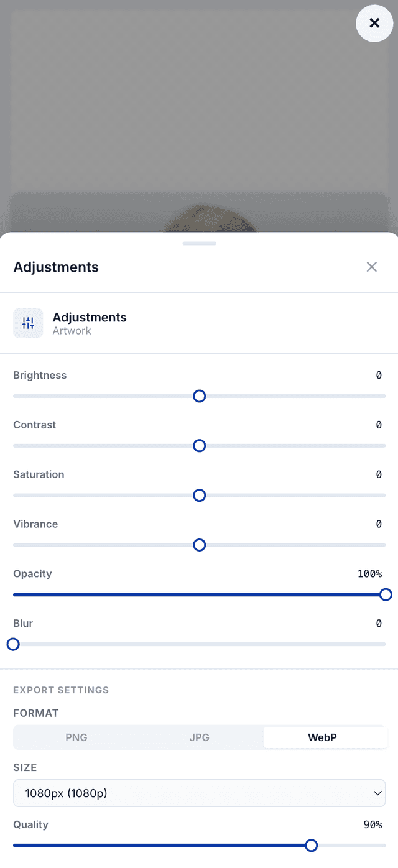Select the JPG export format
The height and width of the screenshot is (868, 398).
[199, 737]
